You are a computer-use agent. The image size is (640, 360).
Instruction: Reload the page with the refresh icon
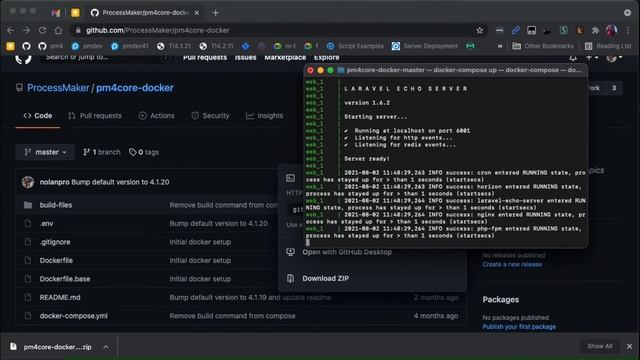[42, 30]
